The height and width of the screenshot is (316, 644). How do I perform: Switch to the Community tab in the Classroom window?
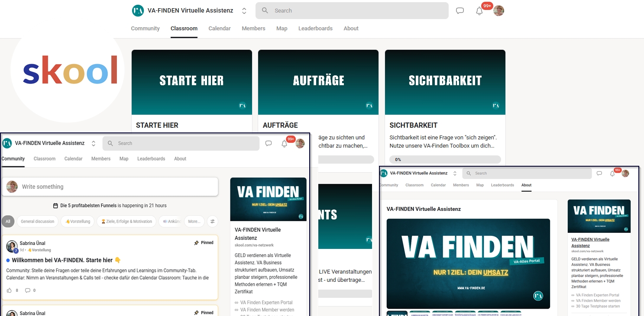tap(146, 28)
